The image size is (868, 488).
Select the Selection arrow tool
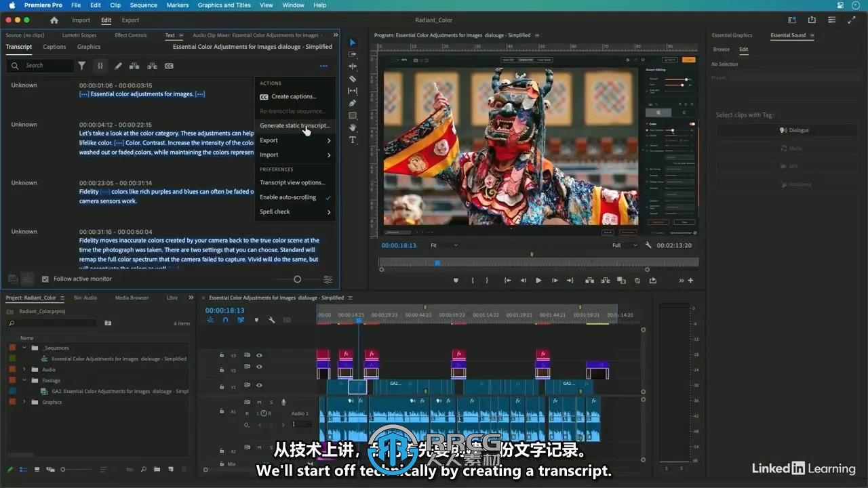(353, 42)
